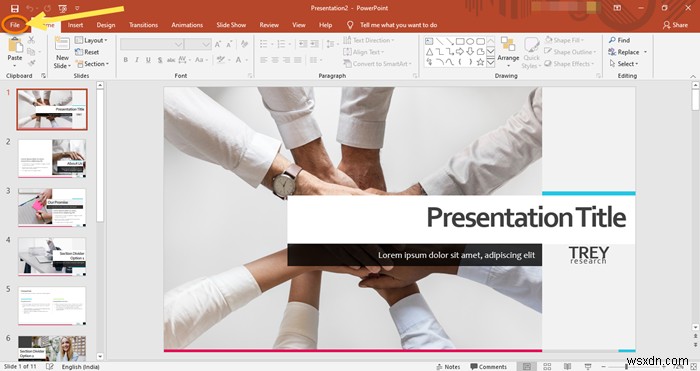Click the Paste clipboard icon
This screenshot has width=700, height=371.
click(x=15, y=46)
